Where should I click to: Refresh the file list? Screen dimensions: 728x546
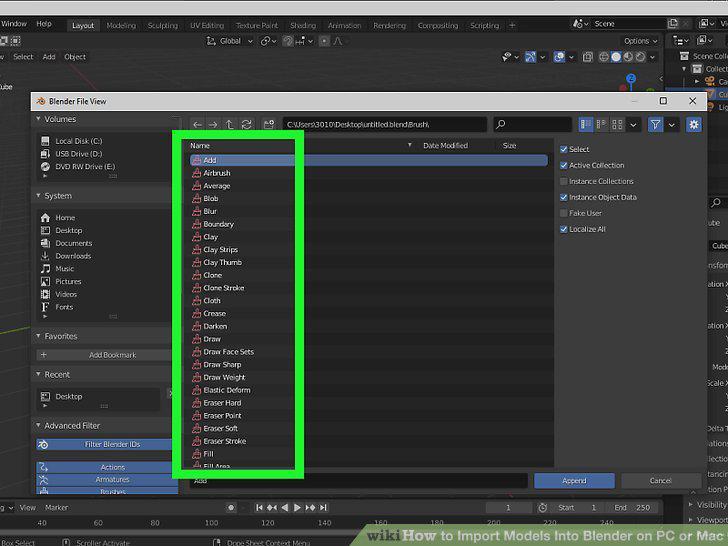coord(247,124)
